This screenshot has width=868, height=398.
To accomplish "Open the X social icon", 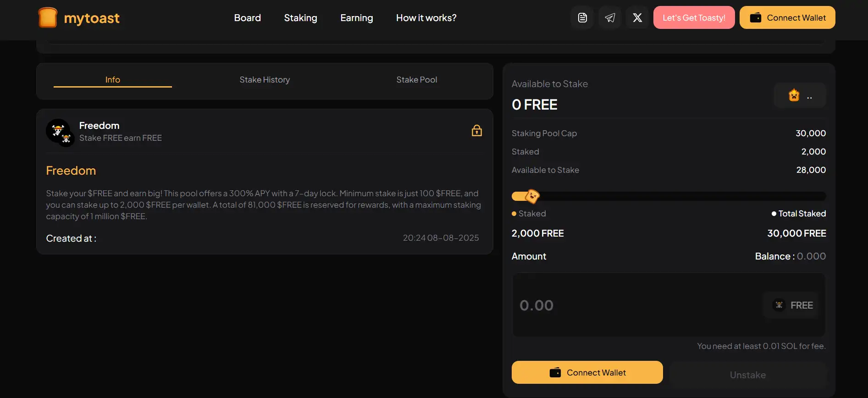I will pos(637,18).
